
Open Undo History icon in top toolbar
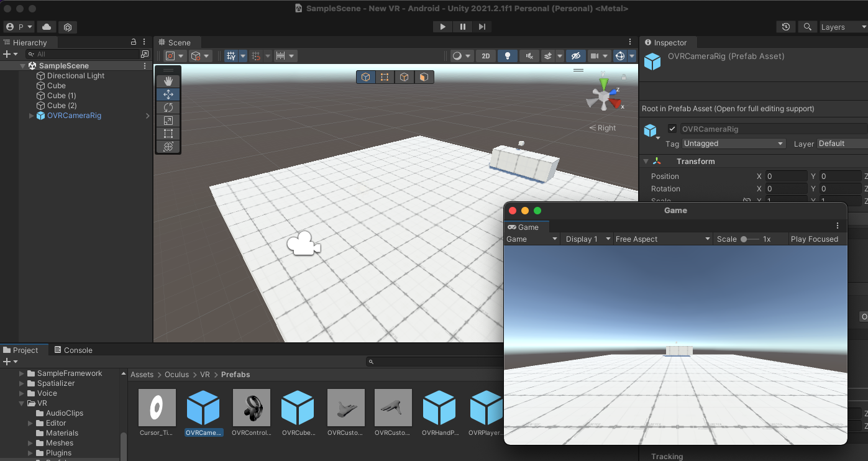pyautogui.click(x=786, y=27)
